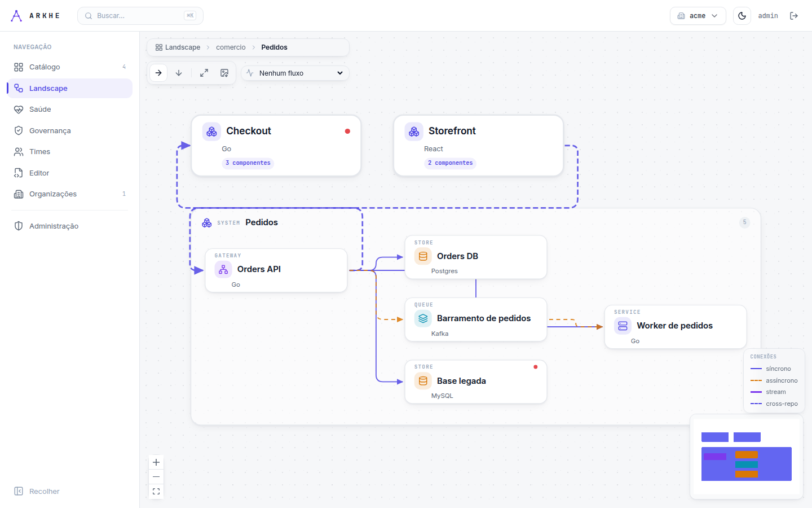Go to Saúde page
Viewport: 812px width, 508px height.
[x=70, y=110]
